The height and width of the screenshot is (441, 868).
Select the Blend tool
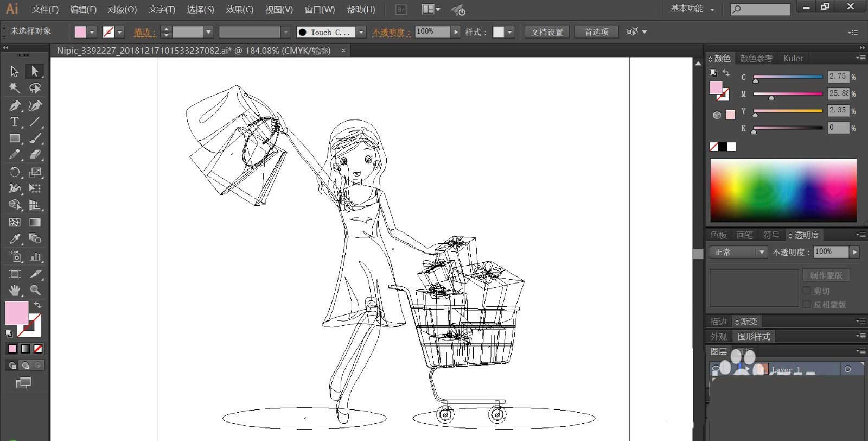(35, 239)
